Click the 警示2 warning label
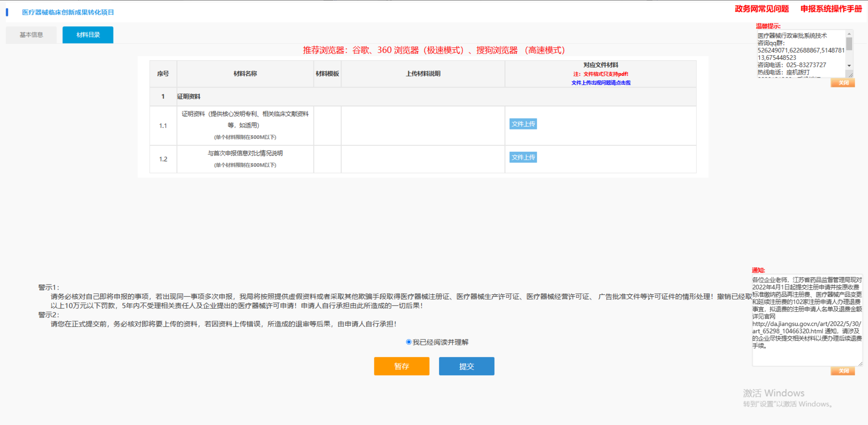868x425 pixels. pyautogui.click(x=49, y=315)
